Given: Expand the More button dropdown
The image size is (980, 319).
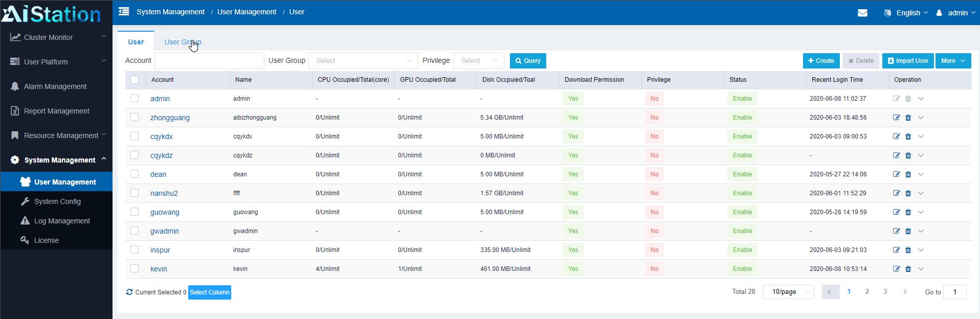Looking at the screenshot, I should pyautogui.click(x=953, y=61).
